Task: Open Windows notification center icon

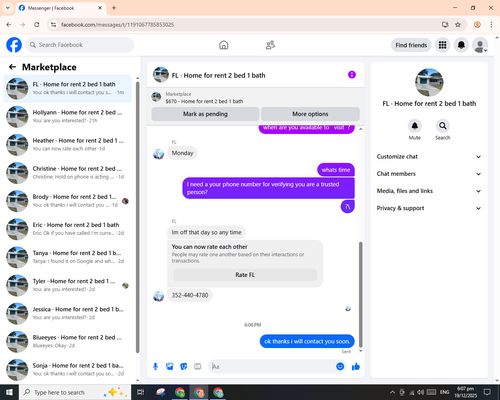Action: (x=487, y=392)
